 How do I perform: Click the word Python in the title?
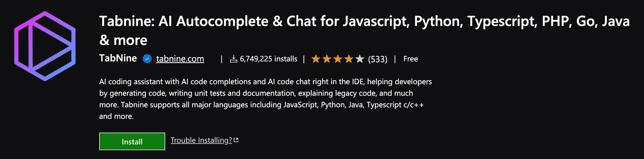(x=436, y=21)
